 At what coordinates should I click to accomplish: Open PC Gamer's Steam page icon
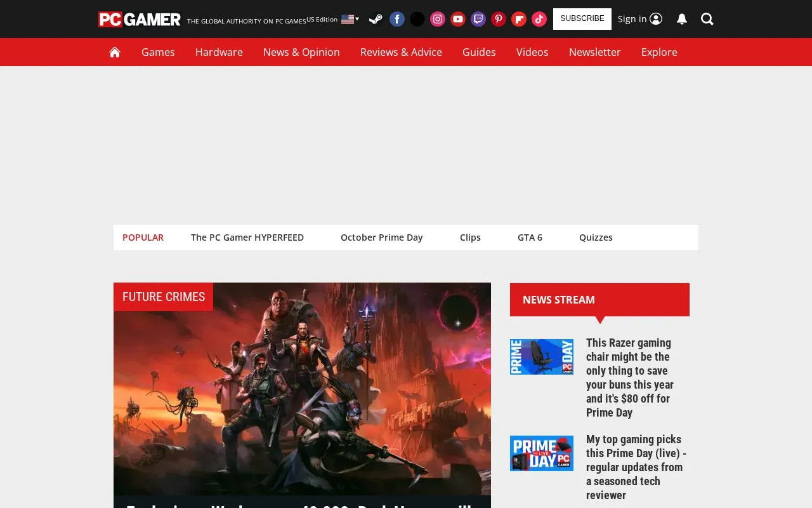pos(376,19)
